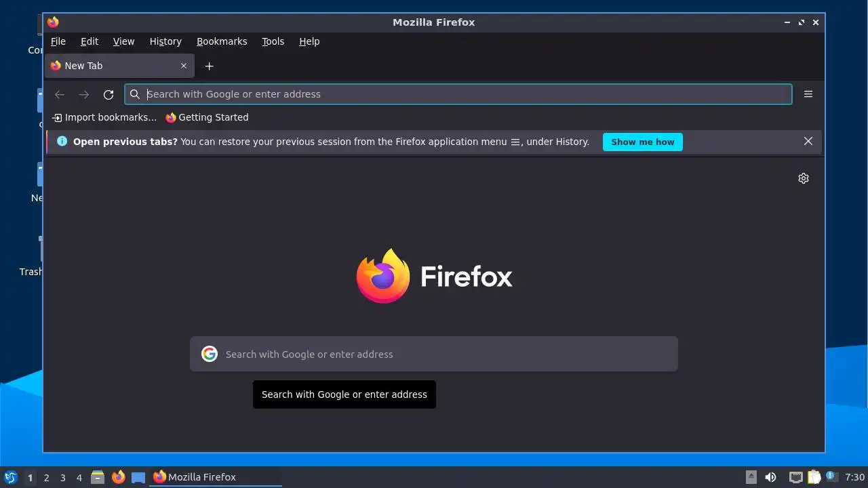
Task: Close the New Tab tab
Action: pyautogui.click(x=184, y=66)
